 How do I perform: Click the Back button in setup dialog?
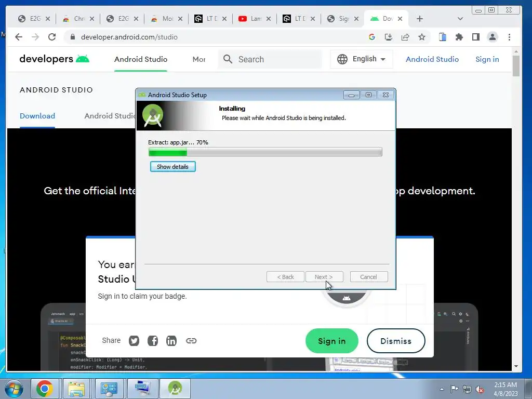[x=285, y=277]
